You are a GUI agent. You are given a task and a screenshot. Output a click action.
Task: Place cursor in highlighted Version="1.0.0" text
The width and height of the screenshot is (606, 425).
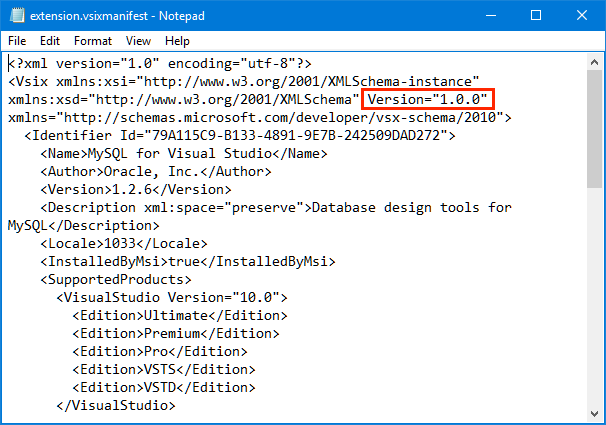pos(427,99)
